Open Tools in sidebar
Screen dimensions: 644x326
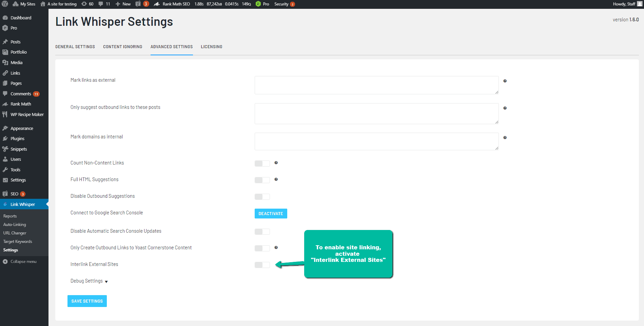tap(24, 170)
